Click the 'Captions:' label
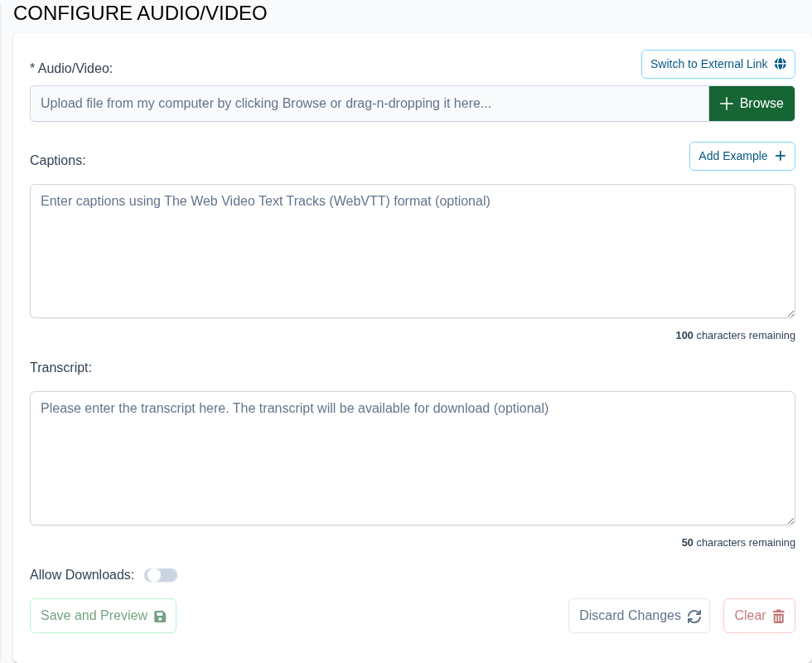The image size is (812, 663). click(57, 161)
